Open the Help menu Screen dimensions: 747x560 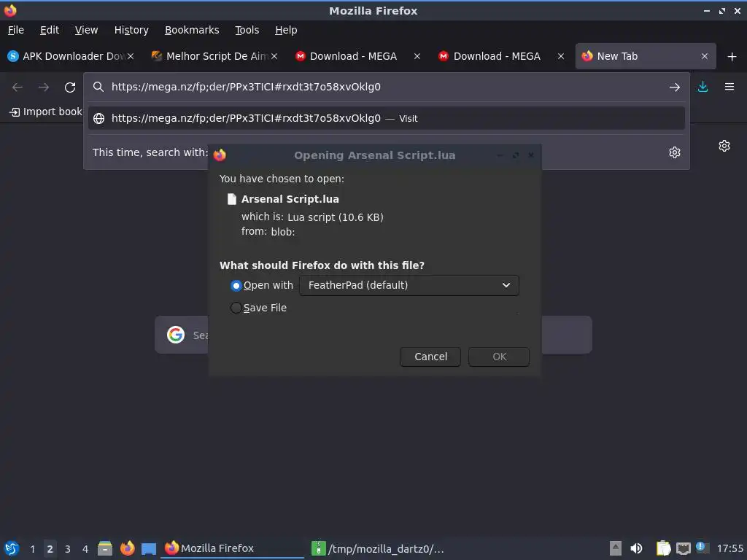click(286, 30)
